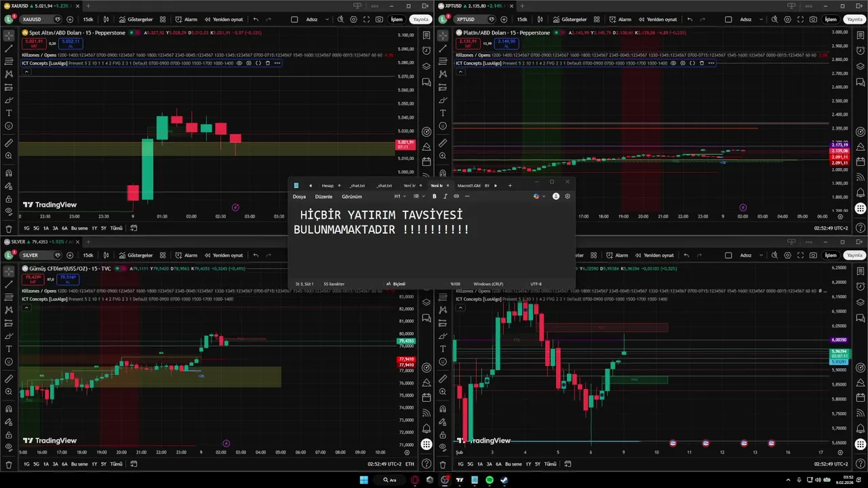Viewport: 868px width, 488px height.
Task: Open 15dk interval dropdown in SILVER chart
Action: (88, 256)
